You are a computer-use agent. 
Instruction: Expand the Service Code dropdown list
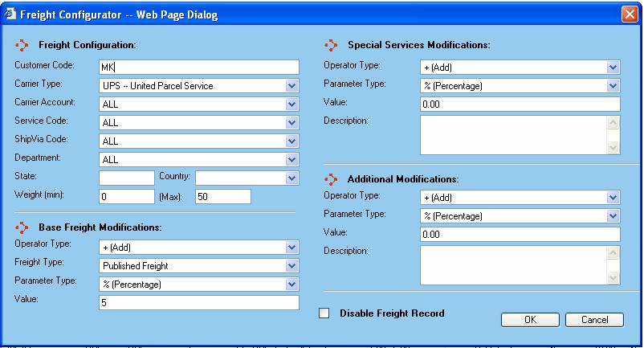291,122
